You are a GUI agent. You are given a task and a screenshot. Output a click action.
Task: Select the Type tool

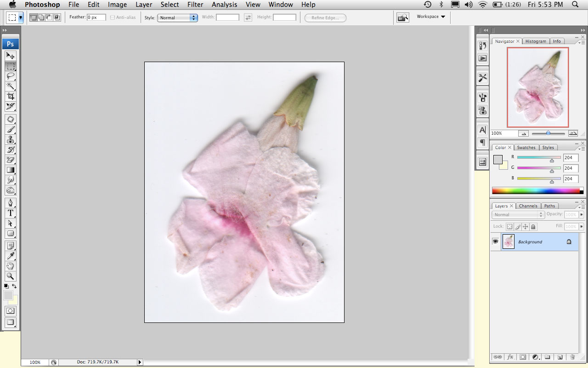coord(11,213)
